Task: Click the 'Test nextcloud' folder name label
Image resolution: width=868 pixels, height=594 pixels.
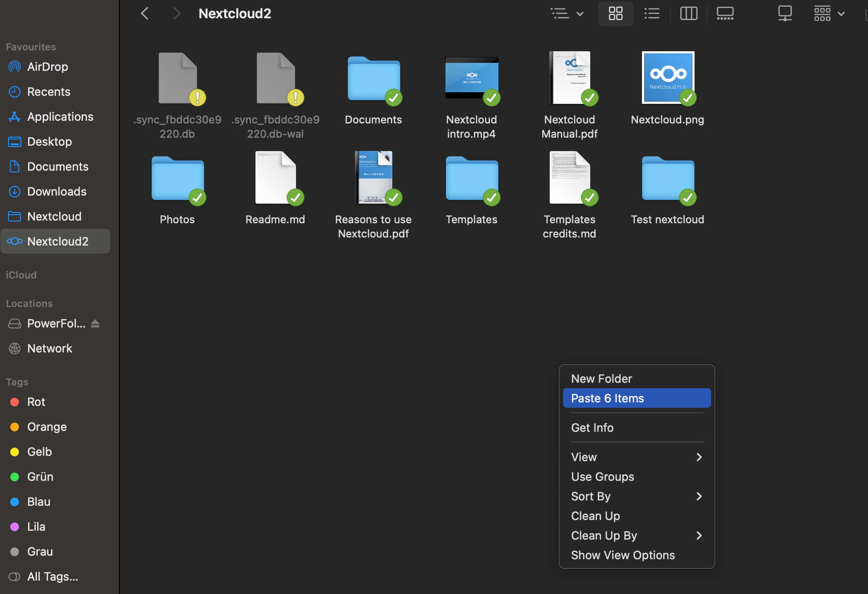Action: tap(668, 220)
